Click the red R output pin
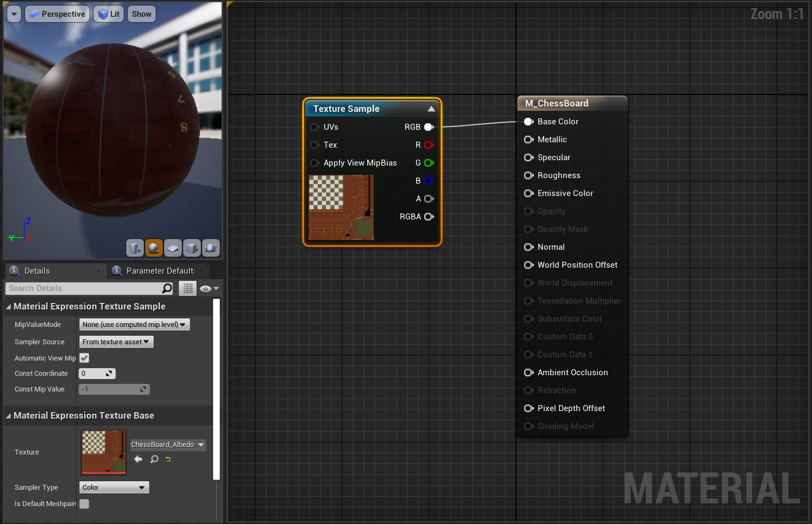The height and width of the screenshot is (524, 812). click(x=429, y=145)
